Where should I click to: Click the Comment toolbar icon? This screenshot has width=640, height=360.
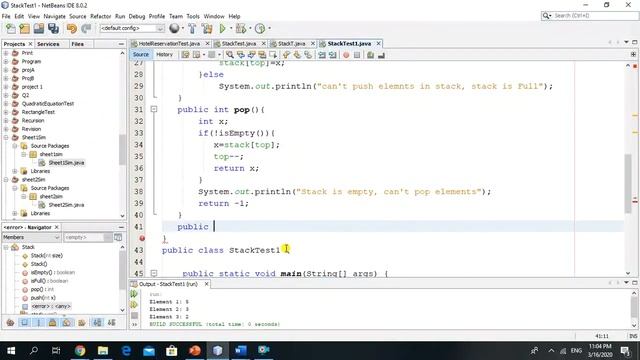[x=370, y=55]
